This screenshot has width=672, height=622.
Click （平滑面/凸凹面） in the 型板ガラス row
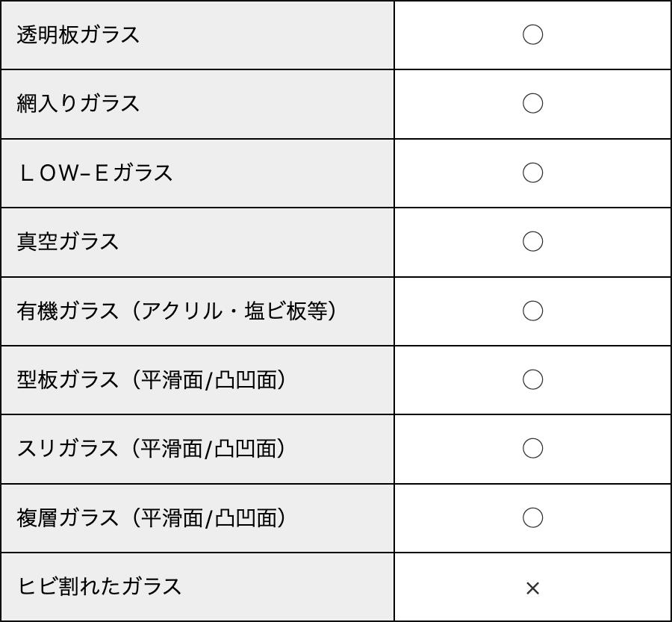coord(208,380)
